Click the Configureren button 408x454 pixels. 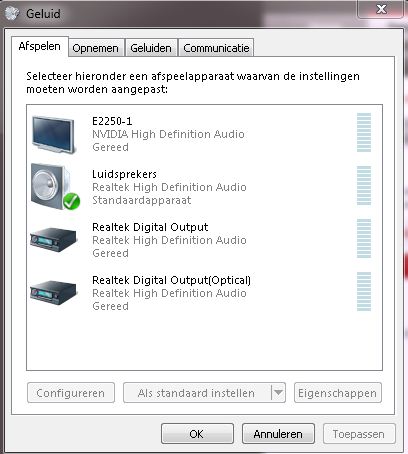(x=71, y=393)
